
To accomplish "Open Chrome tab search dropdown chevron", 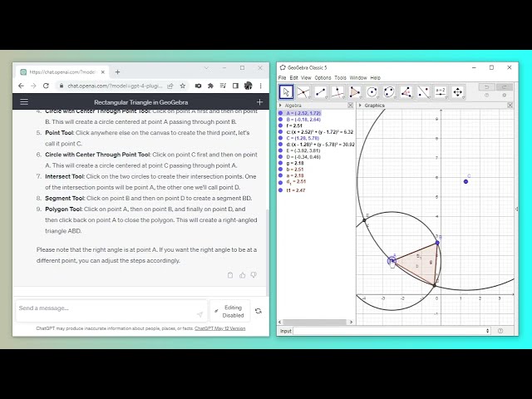I will click(206, 68).
